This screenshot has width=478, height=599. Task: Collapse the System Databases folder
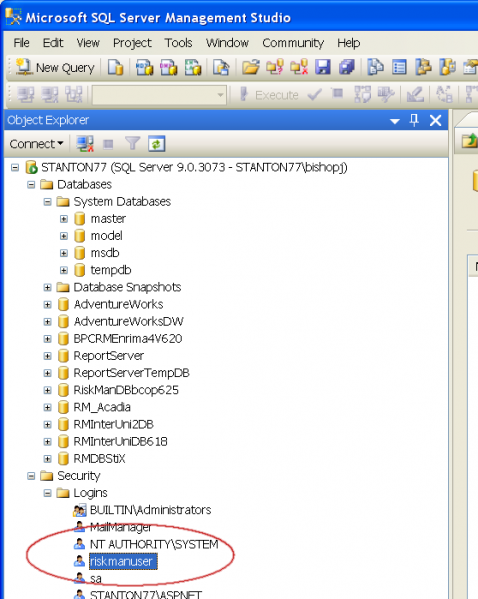click(47, 201)
